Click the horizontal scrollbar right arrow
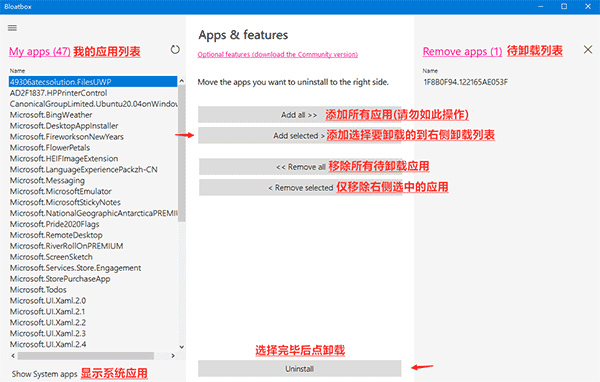The image size is (600, 382). 173,356
